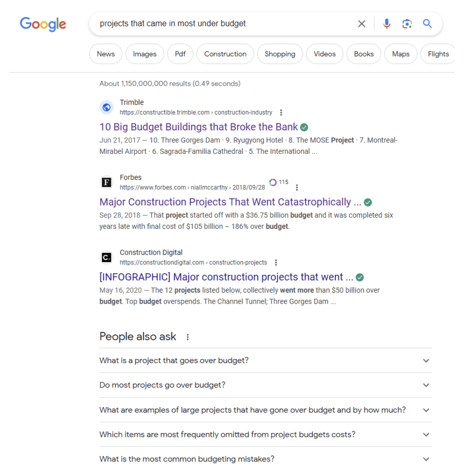This screenshot has width=468, height=476.
Task: Click the microphone voice search icon
Action: point(387,24)
